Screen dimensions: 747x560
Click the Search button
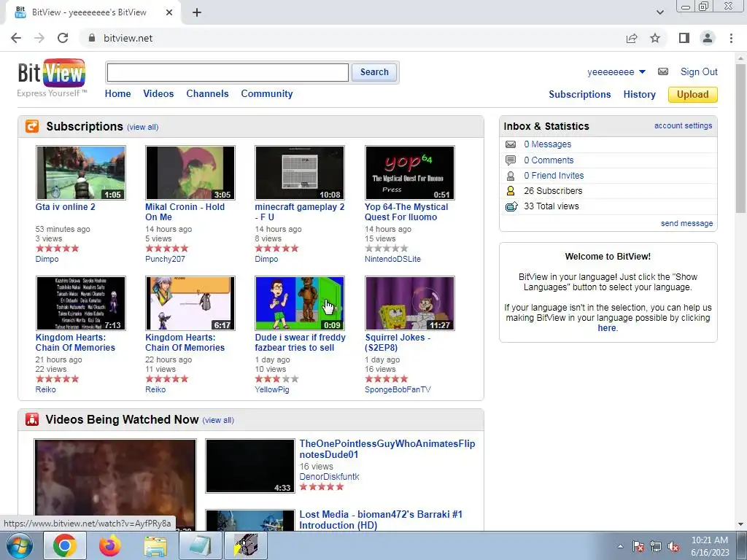tap(374, 72)
